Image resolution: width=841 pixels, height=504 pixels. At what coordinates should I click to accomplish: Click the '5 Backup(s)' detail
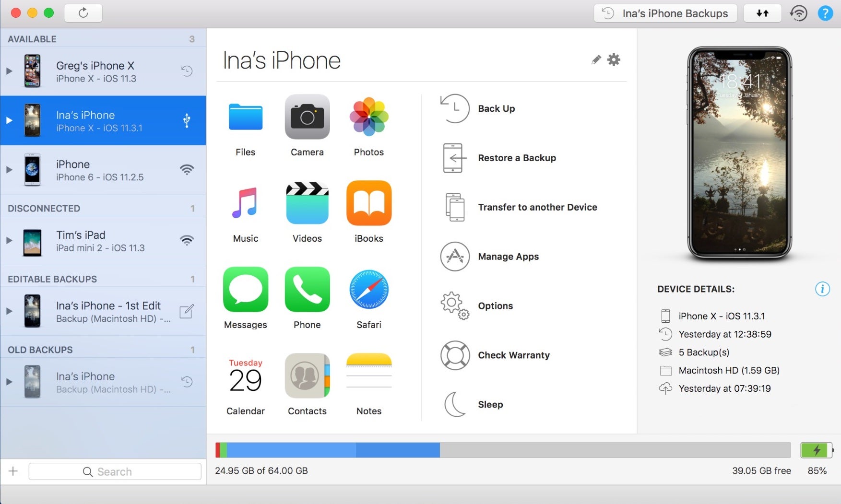click(x=704, y=352)
